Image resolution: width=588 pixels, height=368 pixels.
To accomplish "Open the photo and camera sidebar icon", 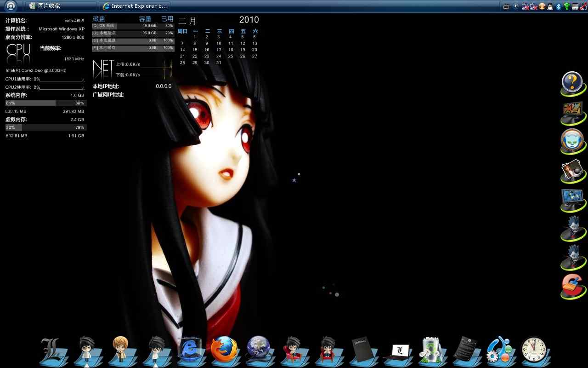I will 573,171.
